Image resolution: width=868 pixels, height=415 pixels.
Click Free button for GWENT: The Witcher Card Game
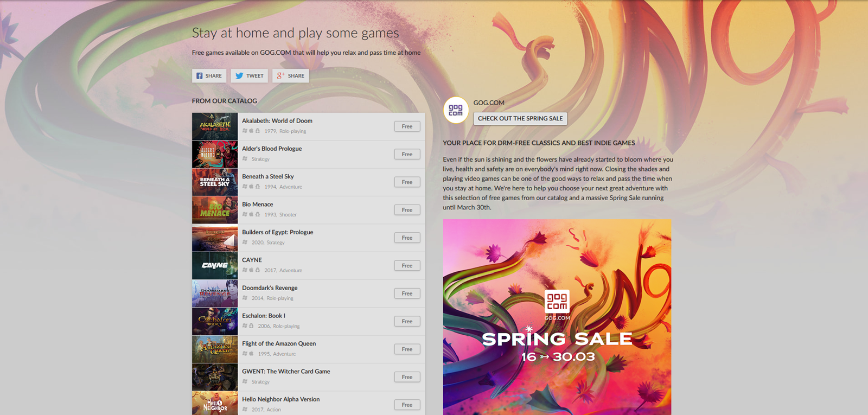coord(407,377)
